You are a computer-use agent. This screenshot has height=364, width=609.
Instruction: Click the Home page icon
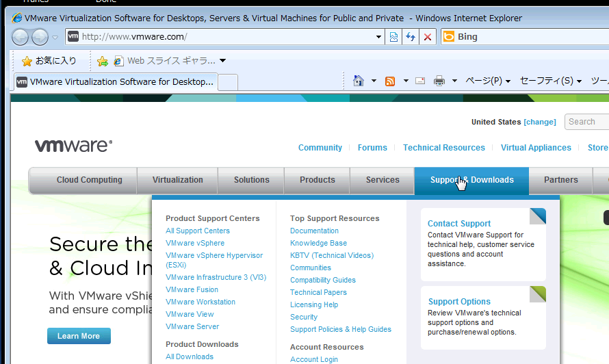[x=359, y=81]
